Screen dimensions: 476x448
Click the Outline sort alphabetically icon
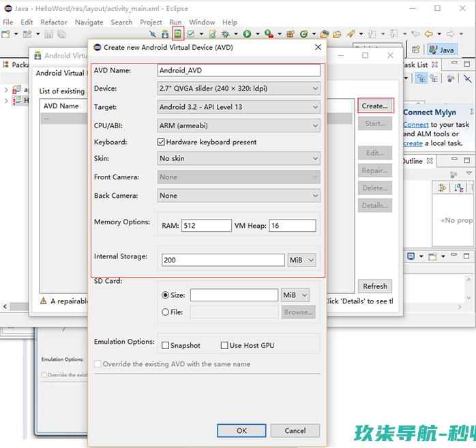point(459,188)
